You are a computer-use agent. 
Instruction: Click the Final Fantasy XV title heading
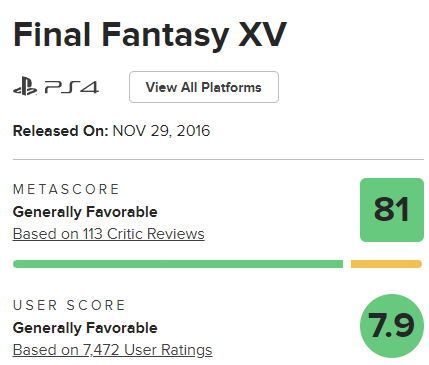(150, 35)
